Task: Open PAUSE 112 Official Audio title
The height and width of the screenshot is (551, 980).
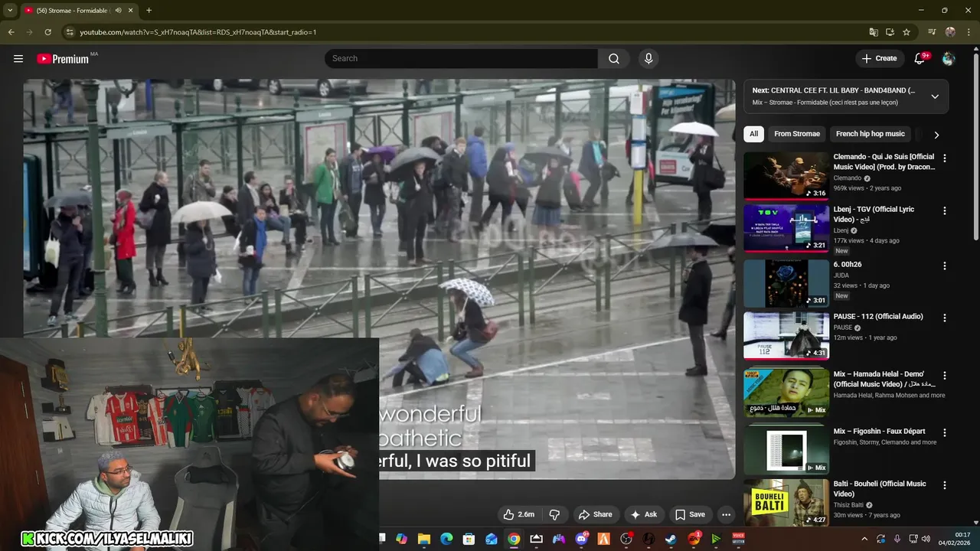Action: 878,317
